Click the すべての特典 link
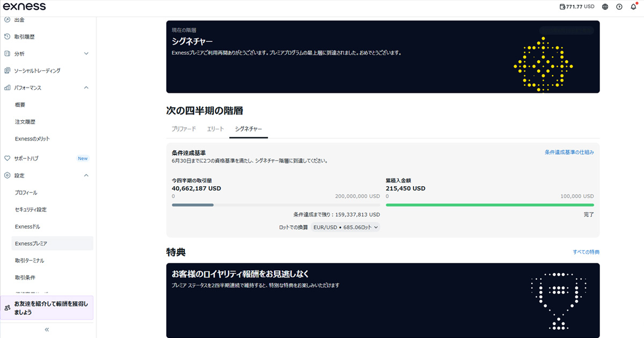 tap(586, 252)
